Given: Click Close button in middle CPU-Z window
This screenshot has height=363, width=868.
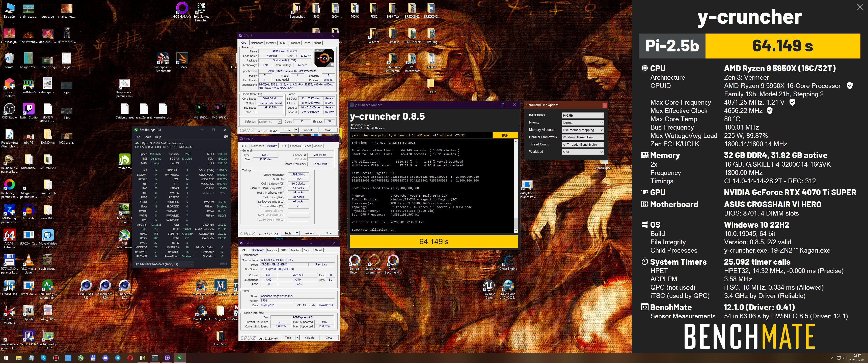Looking at the screenshot, I should [329, 233].
